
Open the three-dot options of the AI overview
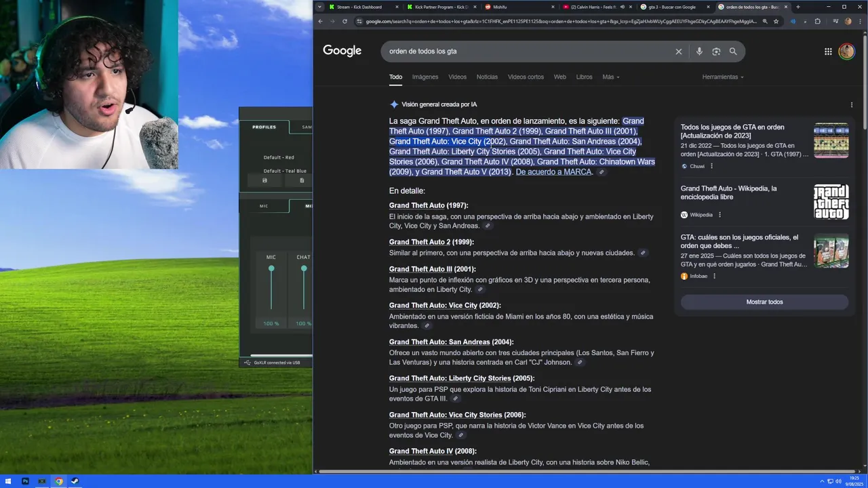click(x=852, y=105)
